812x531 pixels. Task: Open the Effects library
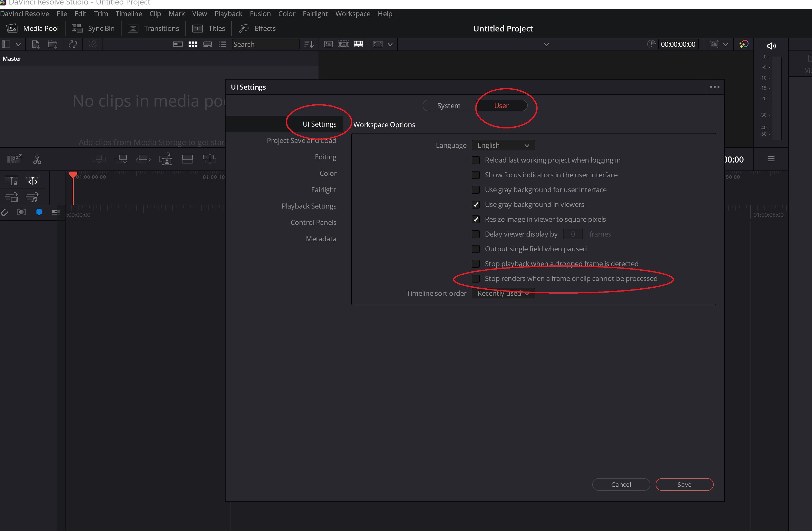(x=257, y=28)
